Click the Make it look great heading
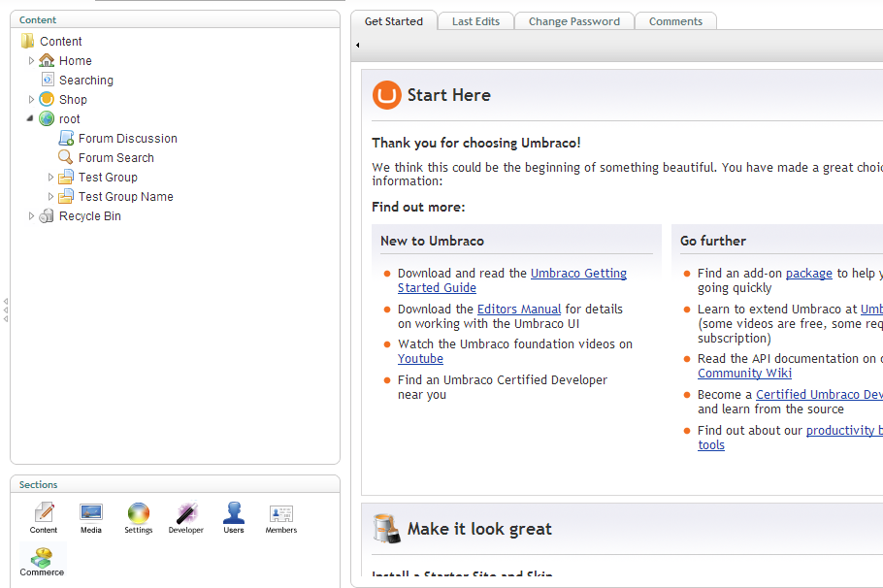 pyautogui.click(x=479, y=529)
